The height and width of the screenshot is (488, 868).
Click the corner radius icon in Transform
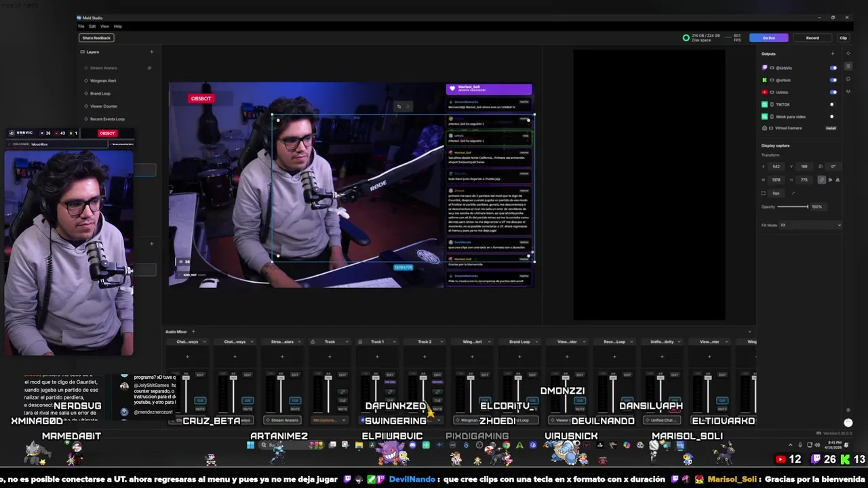763,193
